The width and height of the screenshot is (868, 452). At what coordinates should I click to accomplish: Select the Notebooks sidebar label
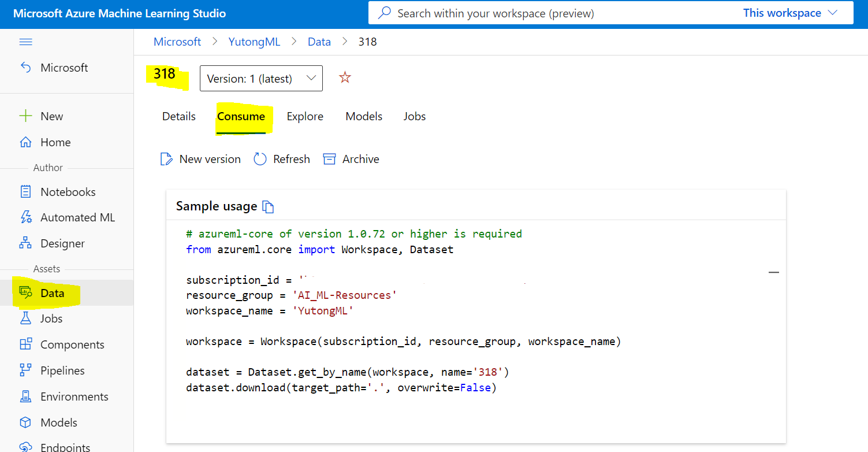pos(68,192)
